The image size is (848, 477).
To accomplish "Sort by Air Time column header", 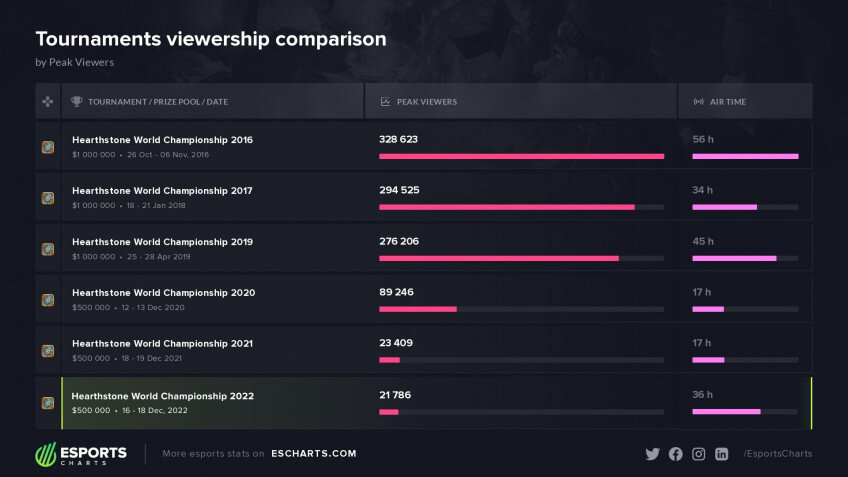I will tap(727, 102).
